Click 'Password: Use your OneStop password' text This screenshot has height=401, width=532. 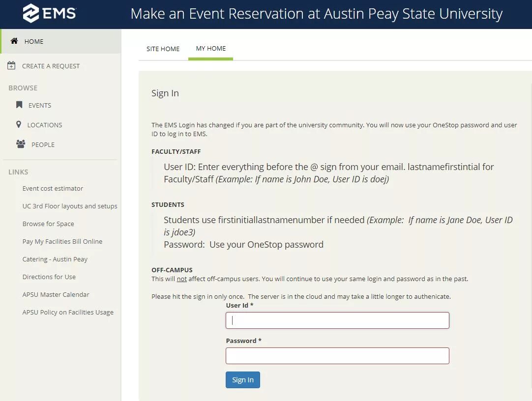[243, 244]
